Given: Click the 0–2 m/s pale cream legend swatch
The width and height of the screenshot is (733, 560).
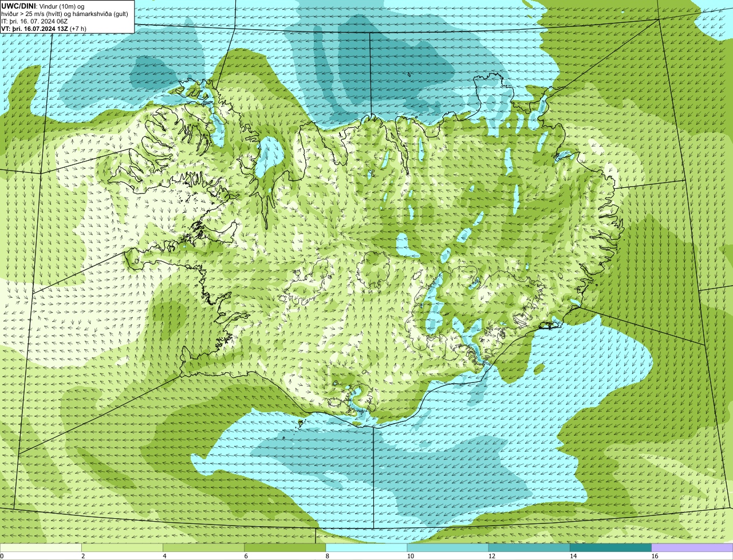Looking at the screenshot, I should 41,548.
